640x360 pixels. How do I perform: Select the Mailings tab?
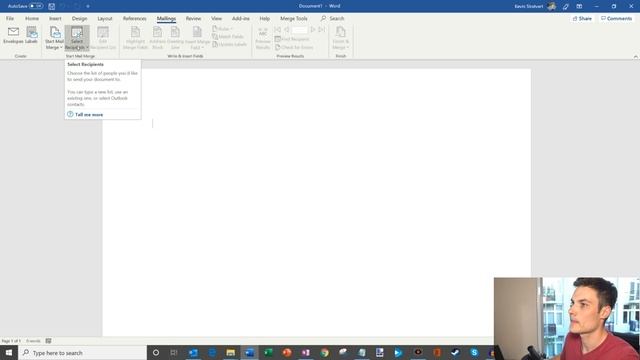(x=166, y=18)
